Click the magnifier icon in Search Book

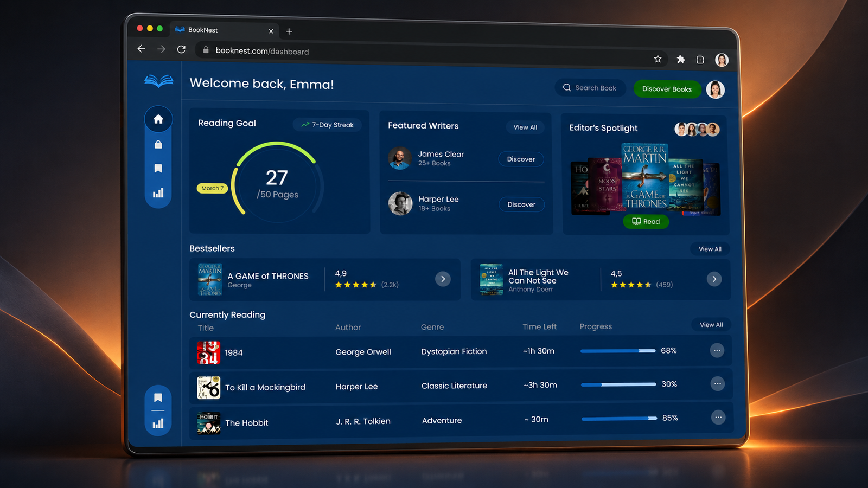[567, 87]
